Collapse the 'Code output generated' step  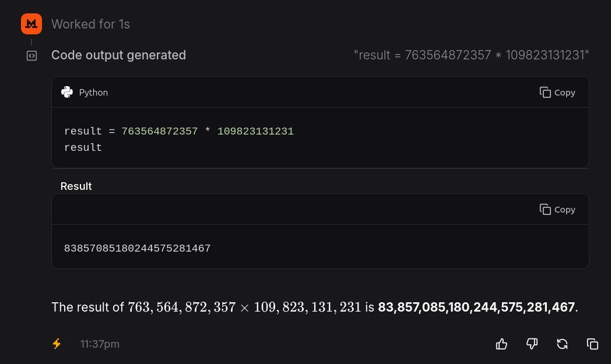(x=118, y=55)
